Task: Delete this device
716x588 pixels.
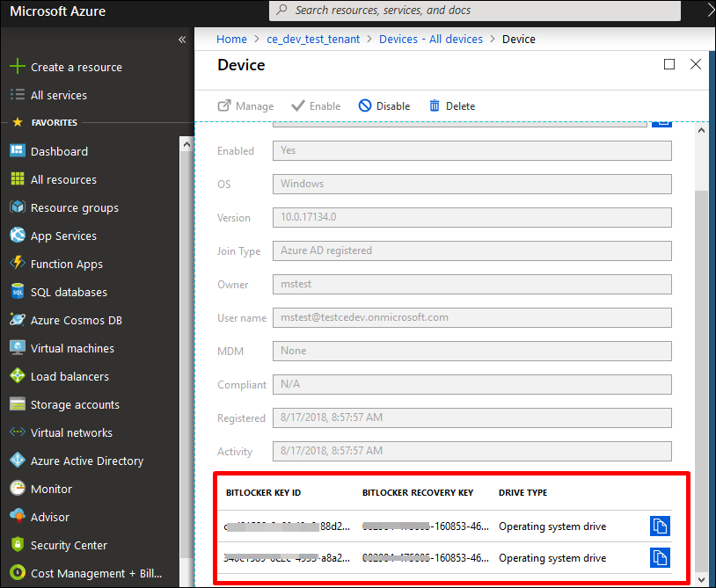Action: 452,106
